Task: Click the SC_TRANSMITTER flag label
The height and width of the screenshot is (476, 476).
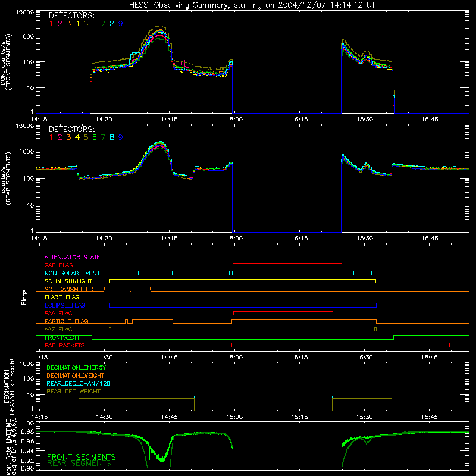Action: click(x=69, y=289)
